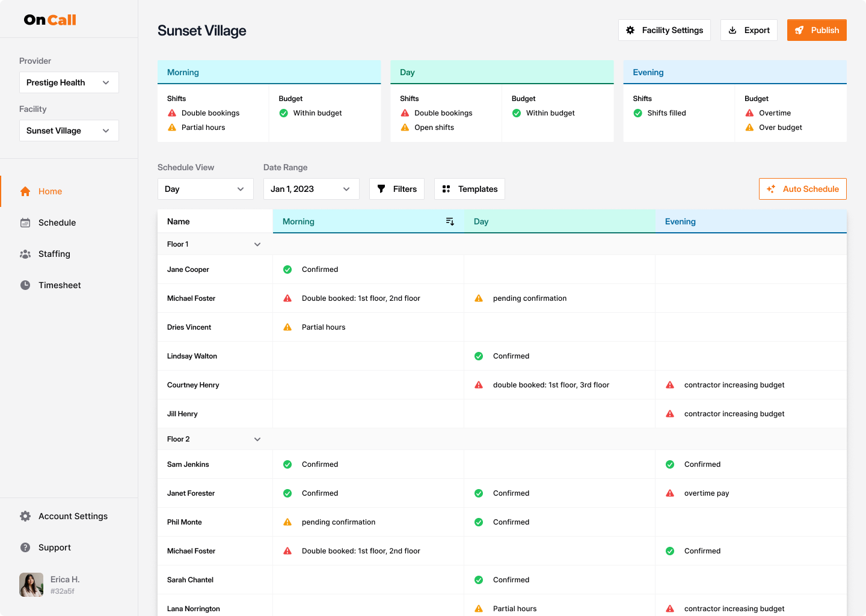
Task: Click the Open shifts warning icon in Day card
Action: pos(405,128)
